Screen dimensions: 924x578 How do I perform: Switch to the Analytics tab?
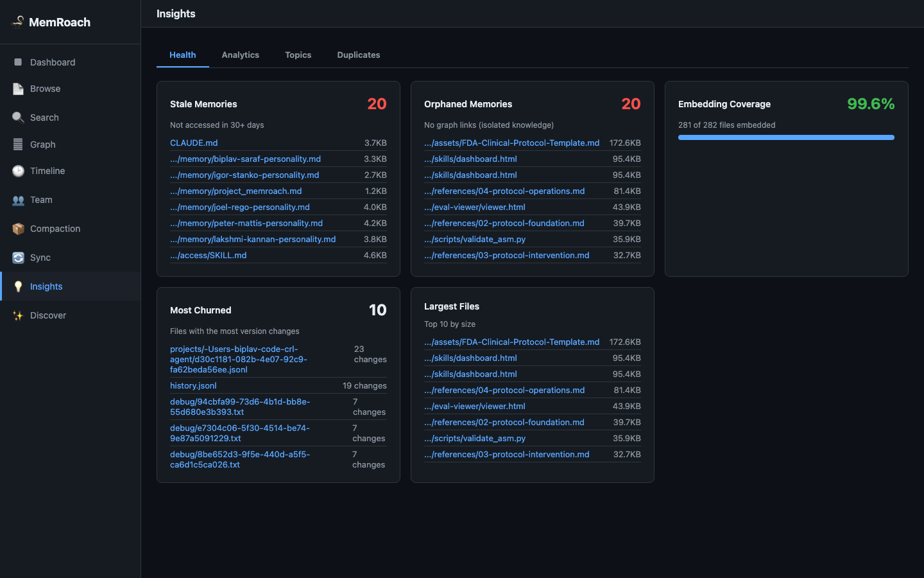tap(241, 55)
